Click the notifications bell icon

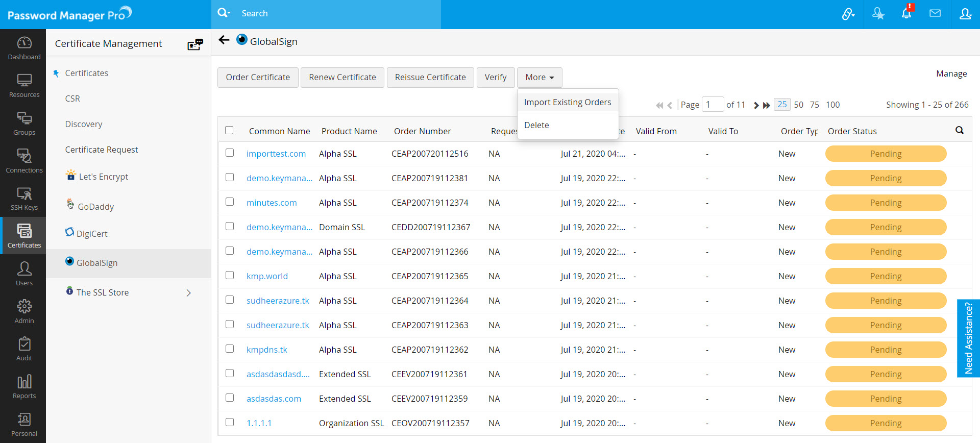(x=906, y=14)
